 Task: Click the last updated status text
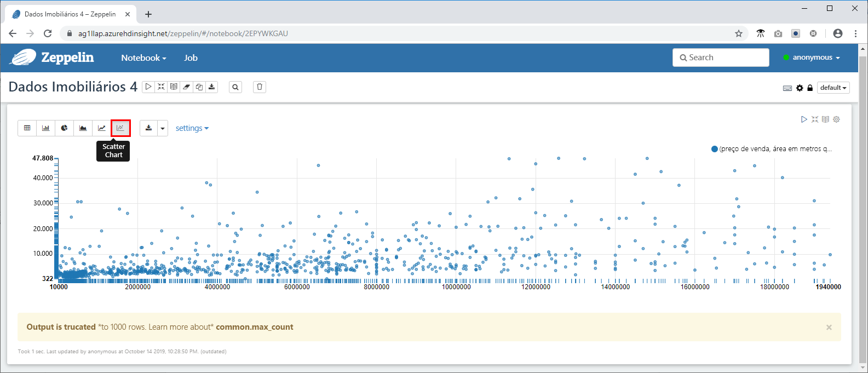pyautogui.click(x=122, y=352)
